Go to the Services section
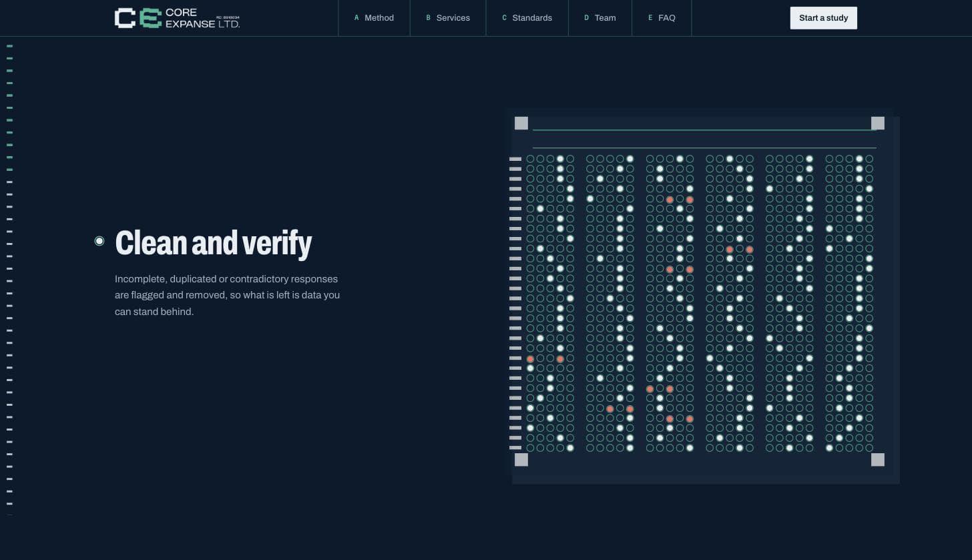 [x=448, y=18]
